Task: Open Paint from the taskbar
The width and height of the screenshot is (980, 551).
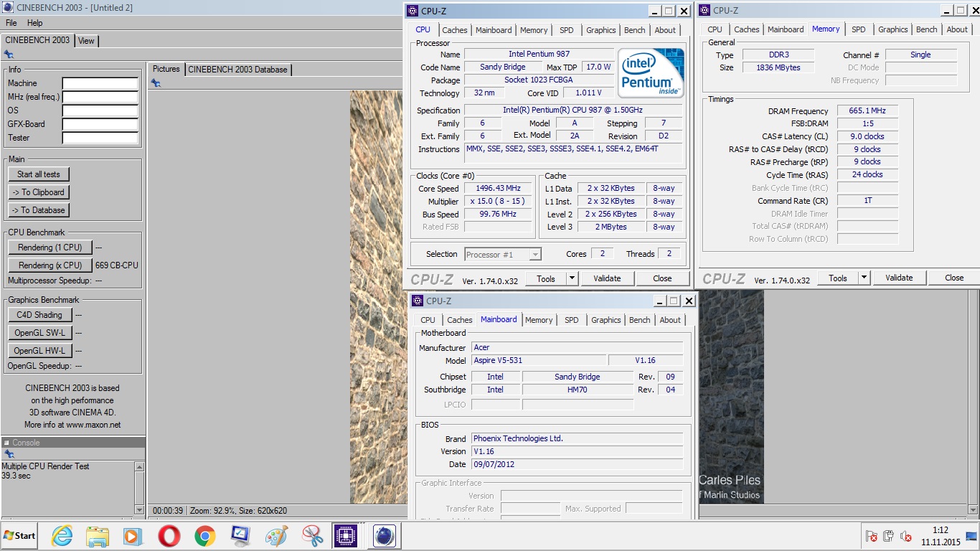Action: [x=276, y=536]
